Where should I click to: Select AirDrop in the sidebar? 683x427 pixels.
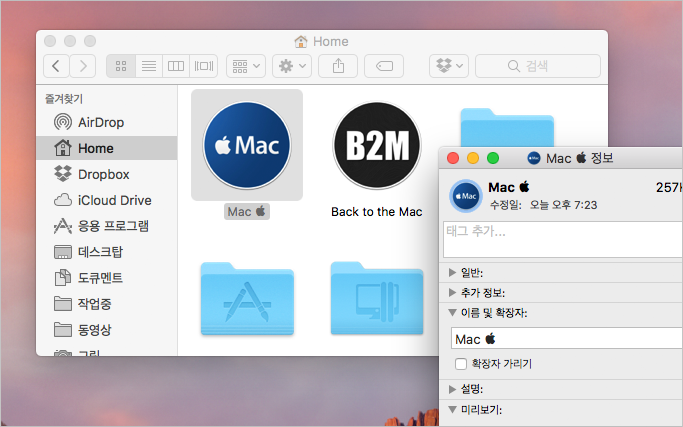click(x=107, y=122)
